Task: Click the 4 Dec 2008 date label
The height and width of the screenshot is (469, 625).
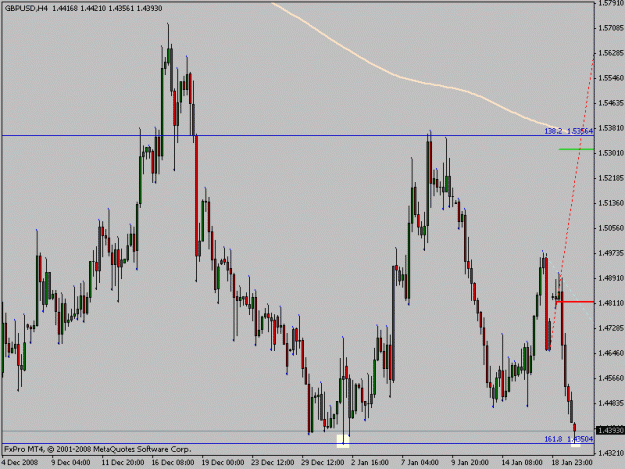Action: click(20, 463)
